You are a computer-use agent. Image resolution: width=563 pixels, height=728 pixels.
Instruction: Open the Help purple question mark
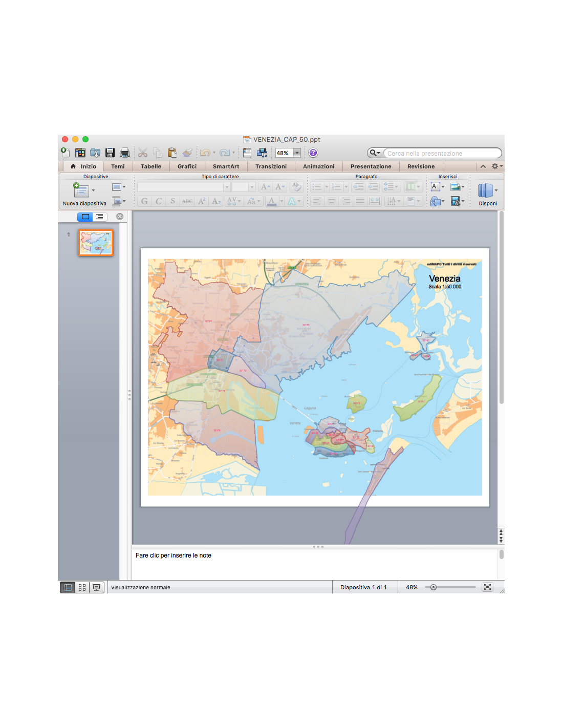coord(313,153)
